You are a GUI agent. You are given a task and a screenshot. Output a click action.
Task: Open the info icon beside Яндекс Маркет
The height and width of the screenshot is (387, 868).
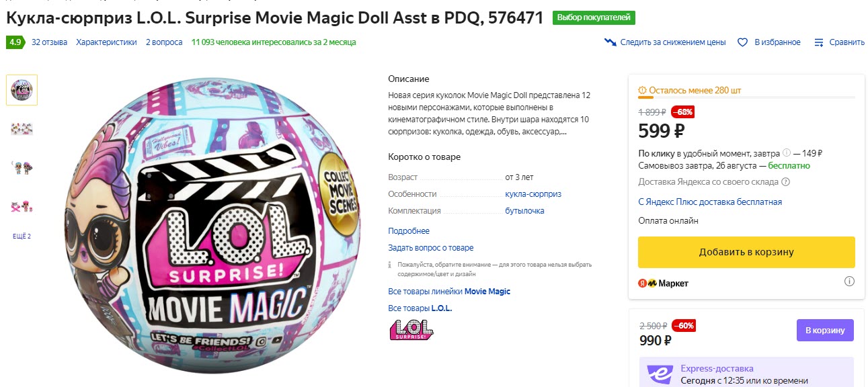coord(849,282)
